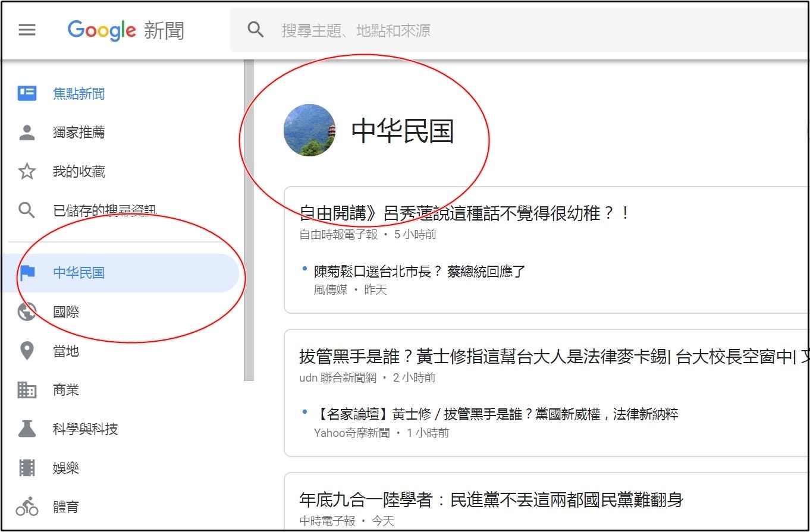
Task: Open 獨家推薦 section
Action: tap(79, 133)
